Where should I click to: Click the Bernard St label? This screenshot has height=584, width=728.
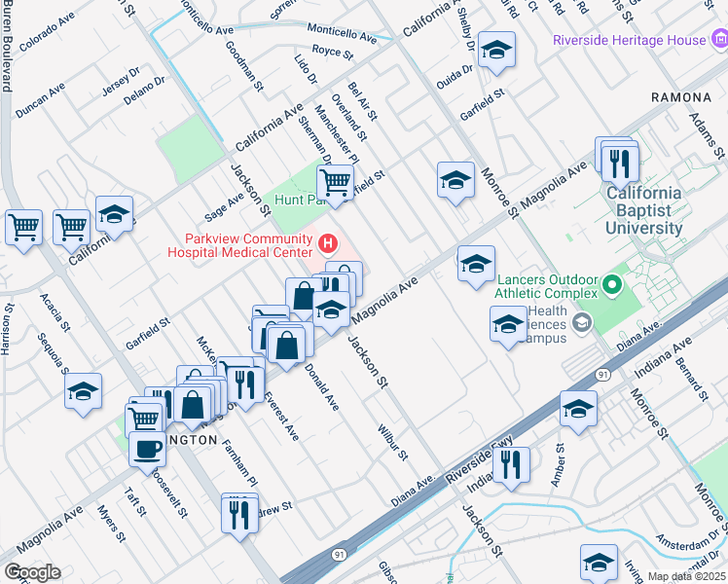pyautogui.click(x=692, y=380)
